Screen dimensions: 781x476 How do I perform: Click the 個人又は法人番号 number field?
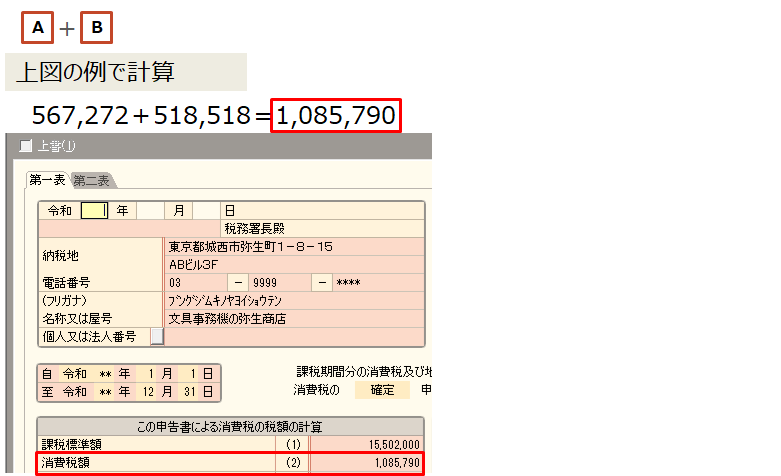[x=294, y=337]
